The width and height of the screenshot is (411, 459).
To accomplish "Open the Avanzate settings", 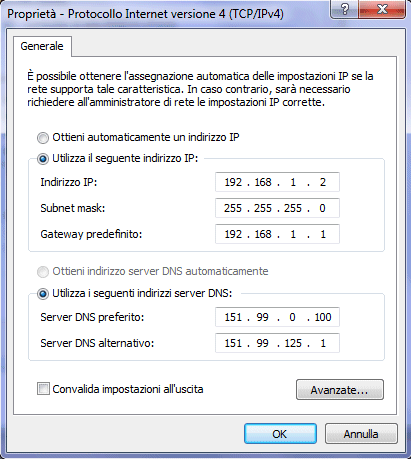I will pos(340,389).
